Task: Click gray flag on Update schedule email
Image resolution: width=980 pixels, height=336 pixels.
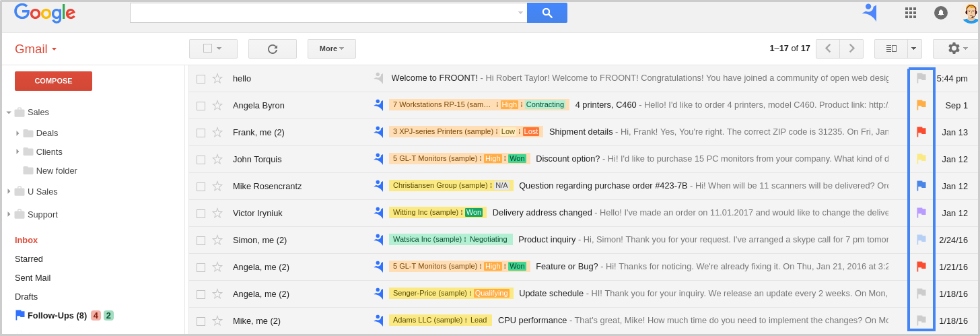Action: click(x=921, y=294)
